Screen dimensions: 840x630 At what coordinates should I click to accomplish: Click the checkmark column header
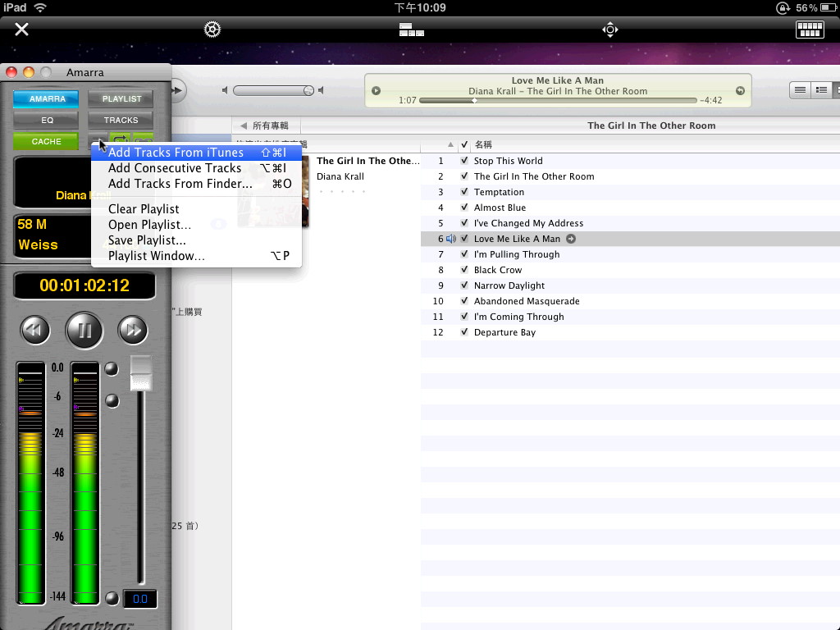click(464, 144)
